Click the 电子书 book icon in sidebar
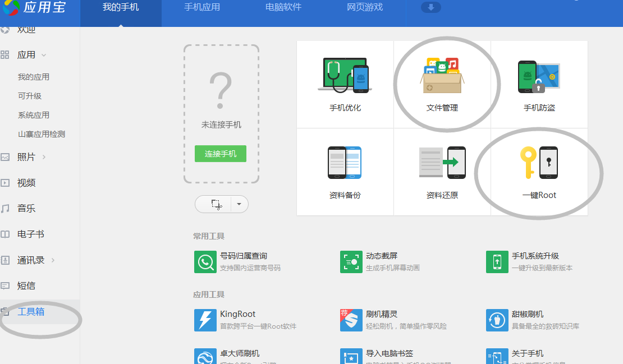The image size is (623, 364). (x=4, y=234)
